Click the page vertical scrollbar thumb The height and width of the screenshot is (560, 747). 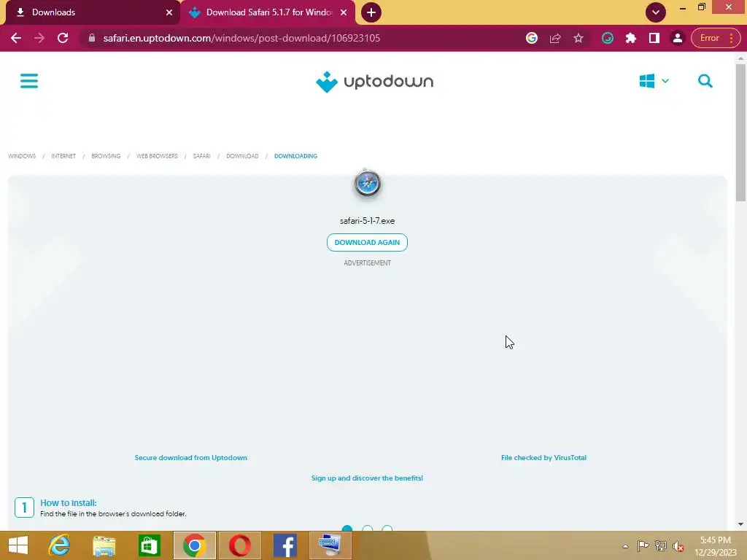740,133
